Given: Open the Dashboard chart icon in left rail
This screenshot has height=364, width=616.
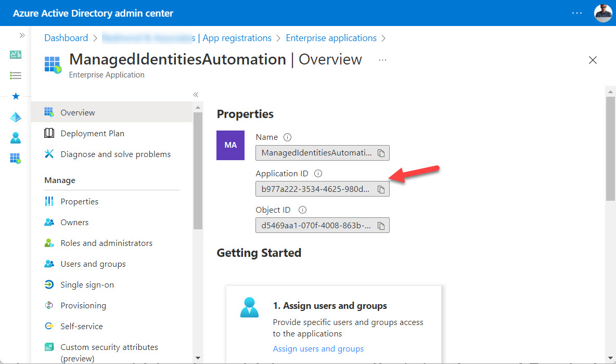Looking at the screenshot, I should point(16,55).
